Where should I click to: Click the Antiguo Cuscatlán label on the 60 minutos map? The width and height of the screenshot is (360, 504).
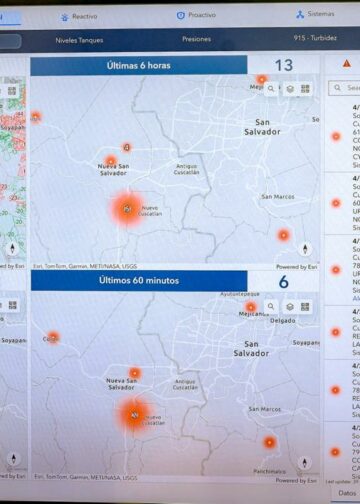[185, 384]
